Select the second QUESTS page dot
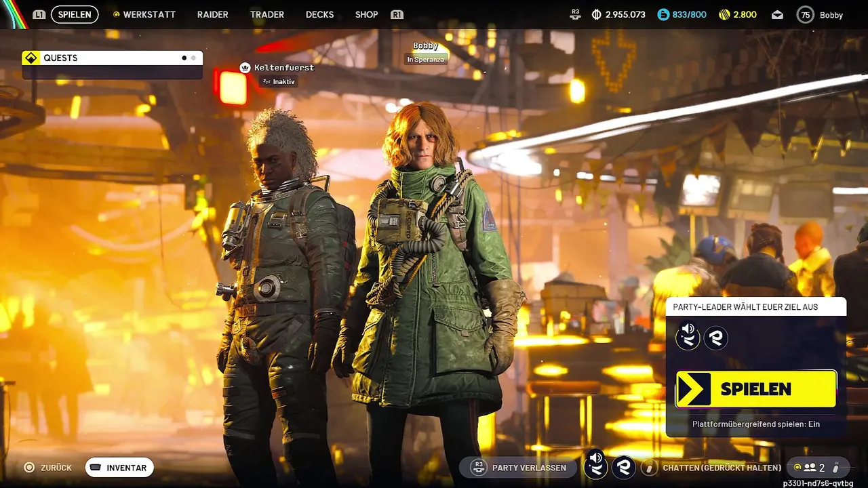 pyautogui.click(x=193, y=58)
